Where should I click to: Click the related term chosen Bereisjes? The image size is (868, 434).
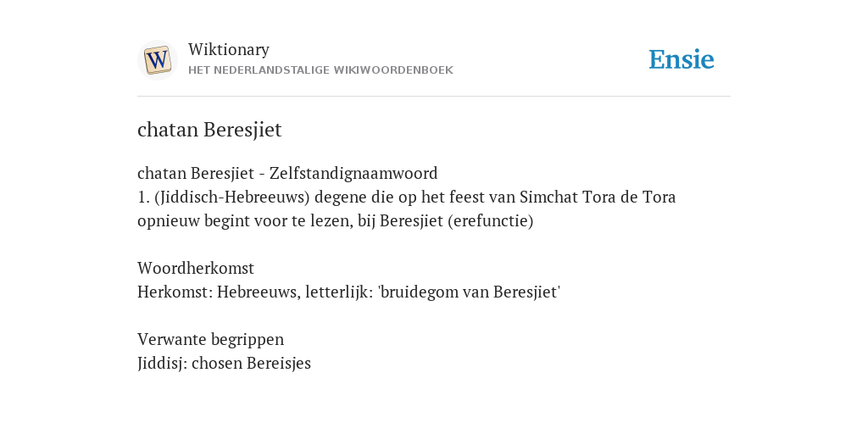[251, 363]
